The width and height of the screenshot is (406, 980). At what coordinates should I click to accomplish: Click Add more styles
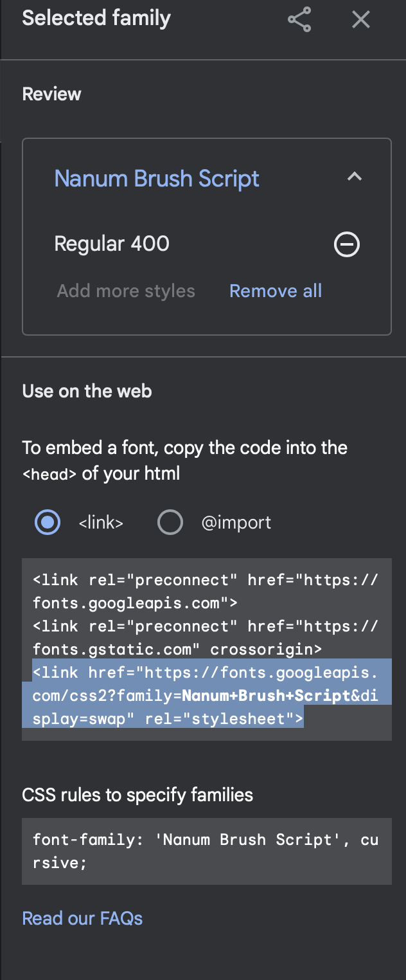126,291
